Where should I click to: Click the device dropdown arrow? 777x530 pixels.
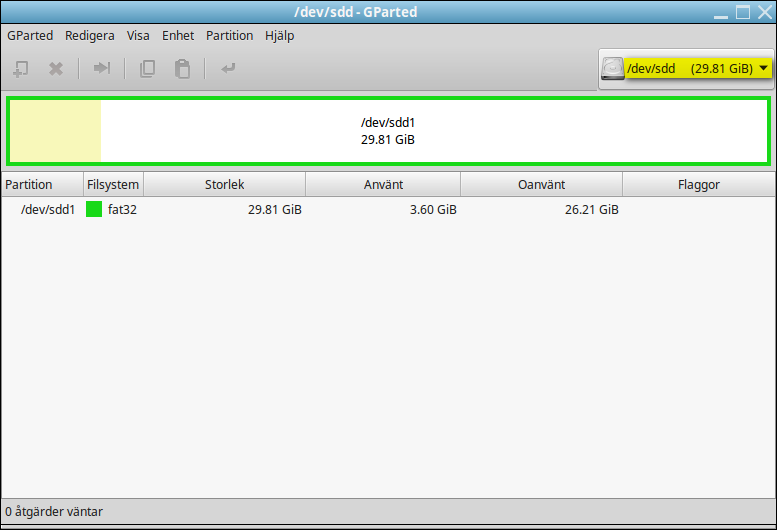(764, 68)
